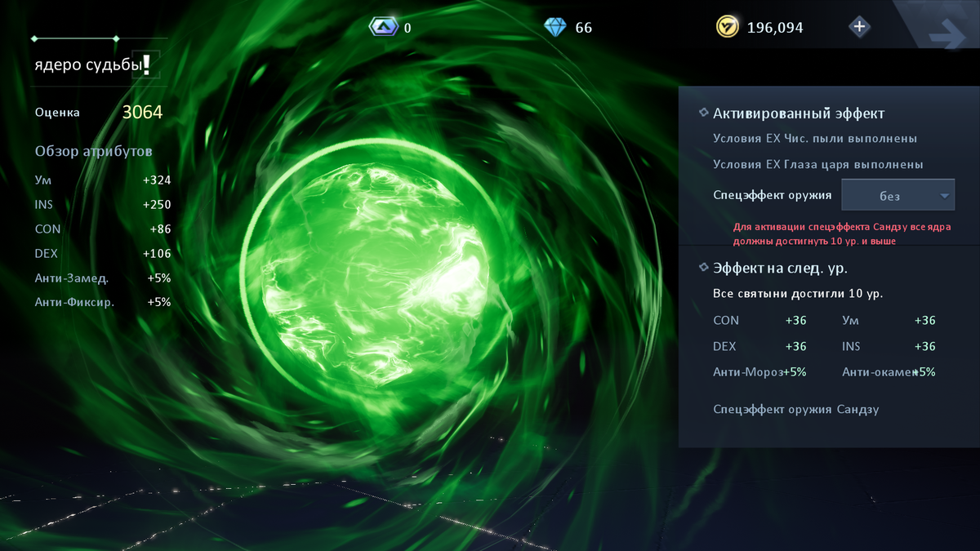Screen dimensions: 980x551
Task: Click the Обзор атрибутов heading
Action: tap(93, 151)
